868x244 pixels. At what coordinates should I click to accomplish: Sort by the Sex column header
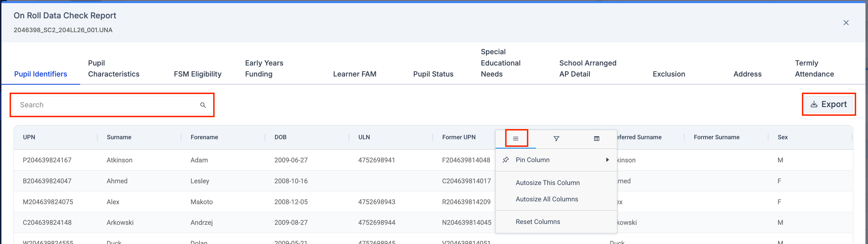pyautogui.click(x=782, y=137)
